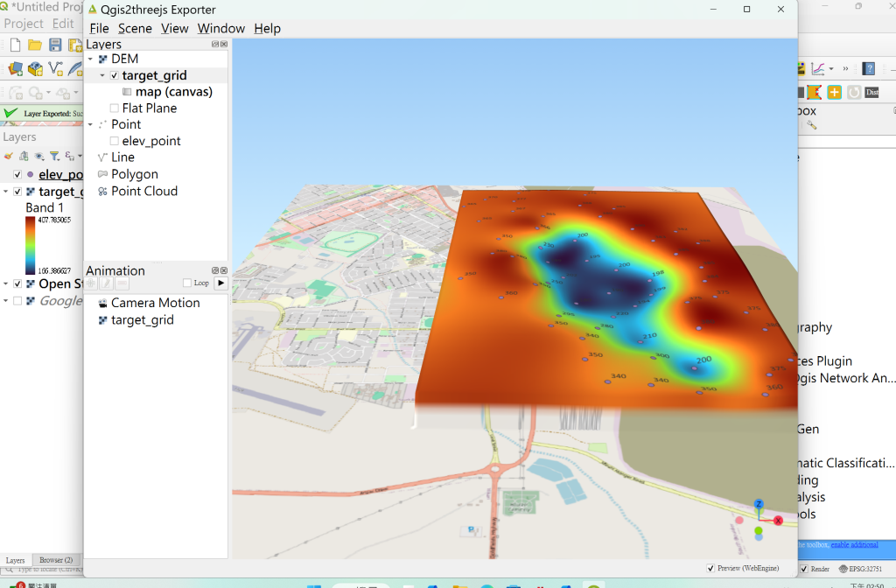Select Camera Motion in Animation panel
The width and height of the screenshot is (896, 588).
coord(156,303)
